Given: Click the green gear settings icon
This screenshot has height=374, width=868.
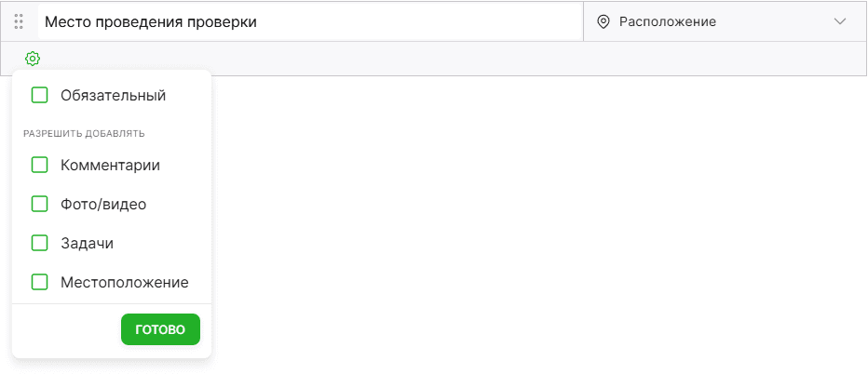Looking at the screenshot, I should (33, 58).
